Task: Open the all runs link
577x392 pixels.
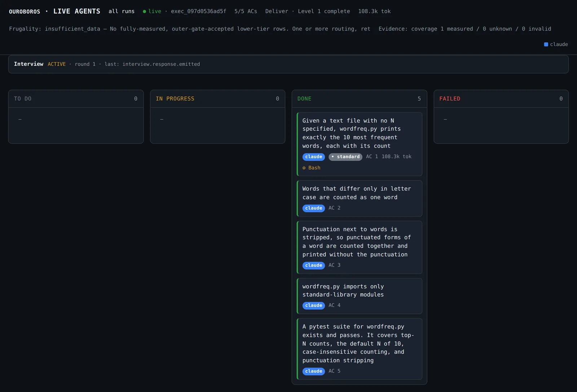Action: tap(122, 11)
